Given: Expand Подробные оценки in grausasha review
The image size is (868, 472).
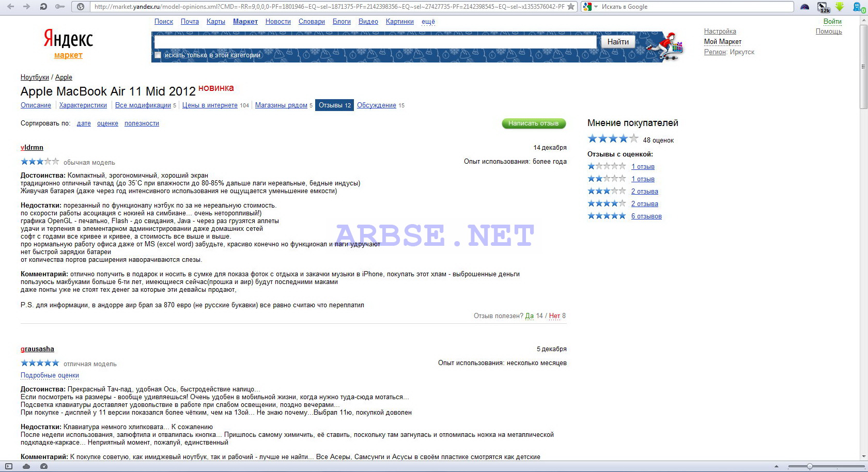Looking at the screenshot, I should pyautogui.click(x=50, y=375).
